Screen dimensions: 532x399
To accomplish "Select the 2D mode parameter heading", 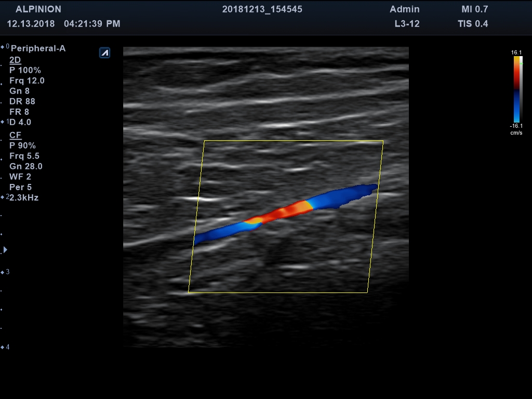I will tap(15, 60).
